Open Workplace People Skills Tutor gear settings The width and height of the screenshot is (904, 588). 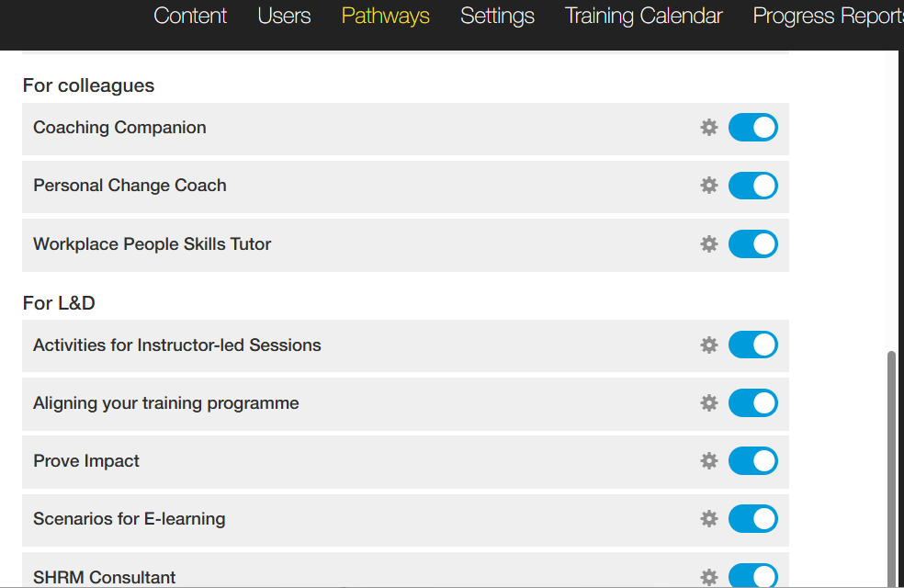(709, 244)
